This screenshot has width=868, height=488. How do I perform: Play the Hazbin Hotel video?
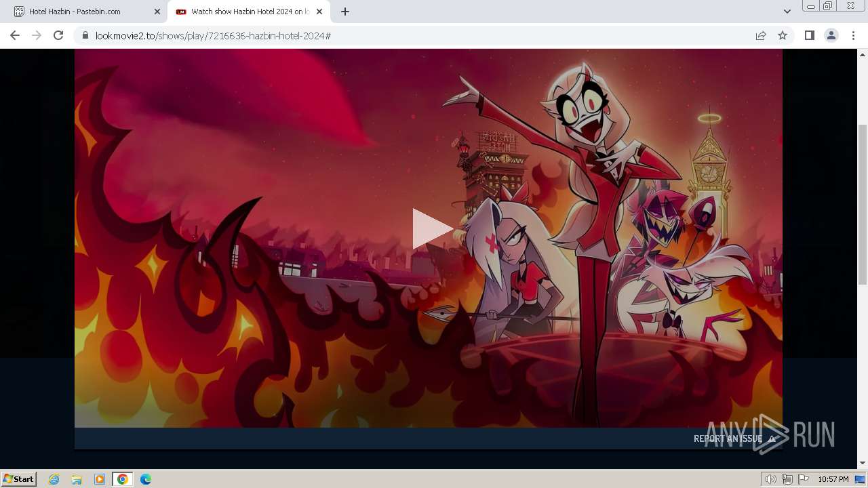(432, 228)
